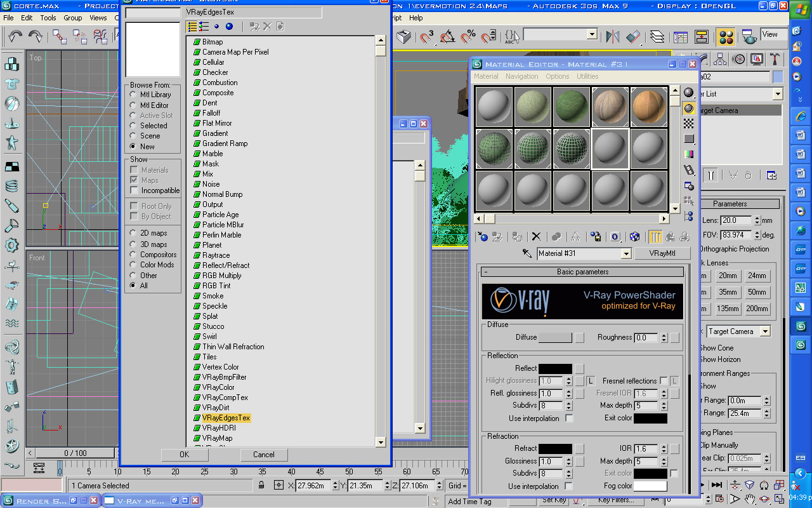812x508 pixels.
Task: Collapse the Basic parameters rollout
Action: [582, 272]
